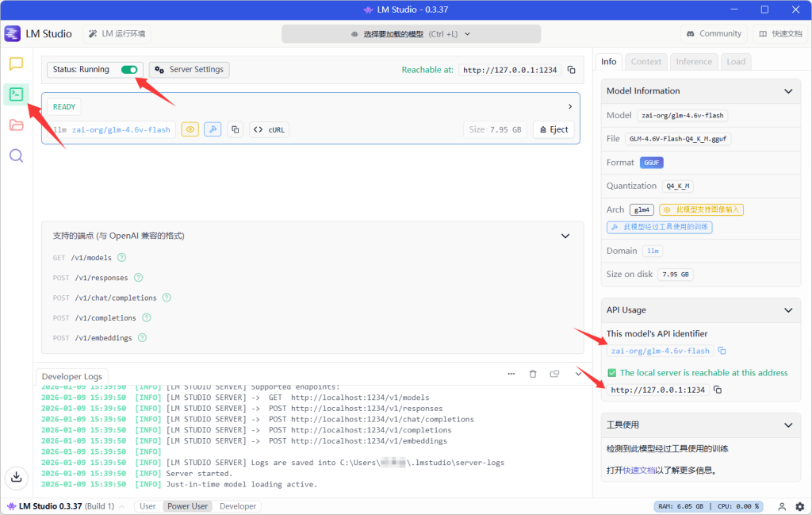Viewport: 812px width, 515px height.
Task: Open the Discover search sidebar icon
Action: (x=16, y=156)
